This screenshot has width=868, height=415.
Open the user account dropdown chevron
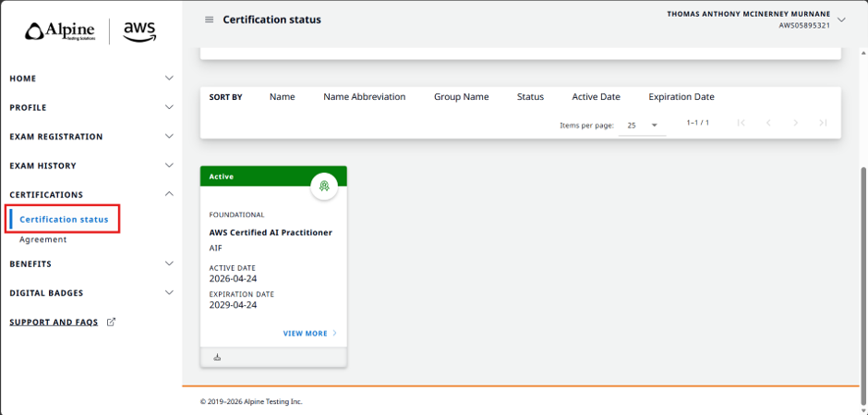841,20
